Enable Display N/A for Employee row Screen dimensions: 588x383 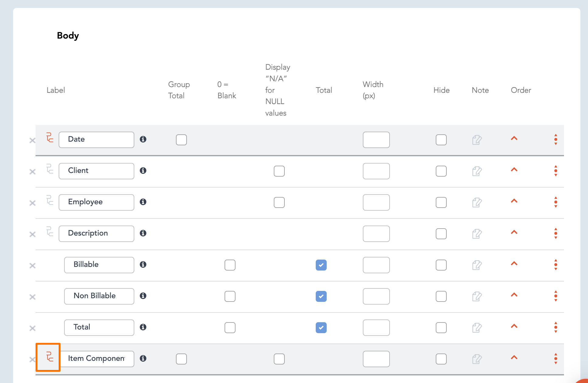pos(279,202)
